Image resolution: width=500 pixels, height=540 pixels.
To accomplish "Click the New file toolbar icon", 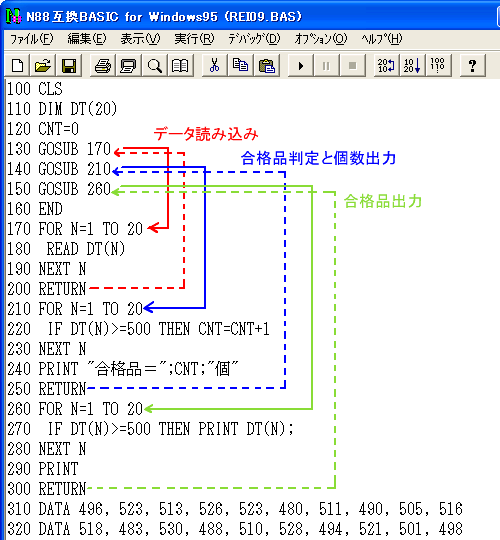I will [x=17, y=65].
